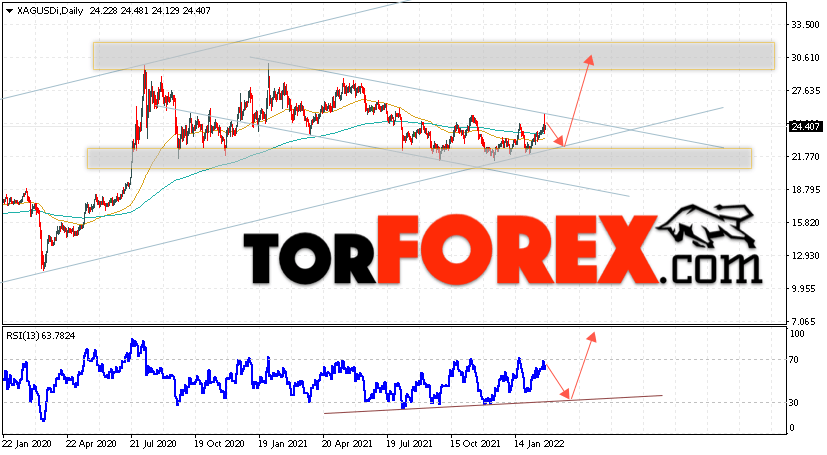Viewport: 827px width, 455px height.
Task: Click the 21.770 price axis label
Action: click(x=805, y=157)
